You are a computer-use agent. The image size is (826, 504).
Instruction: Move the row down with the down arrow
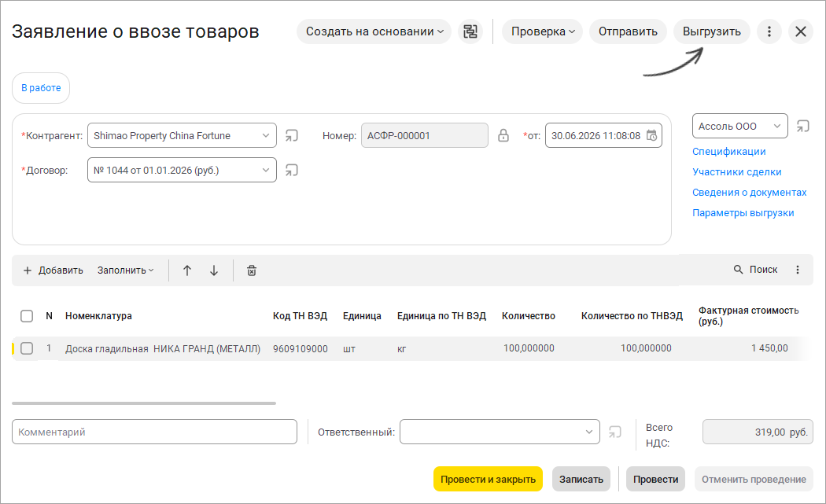tap(214, 270)
